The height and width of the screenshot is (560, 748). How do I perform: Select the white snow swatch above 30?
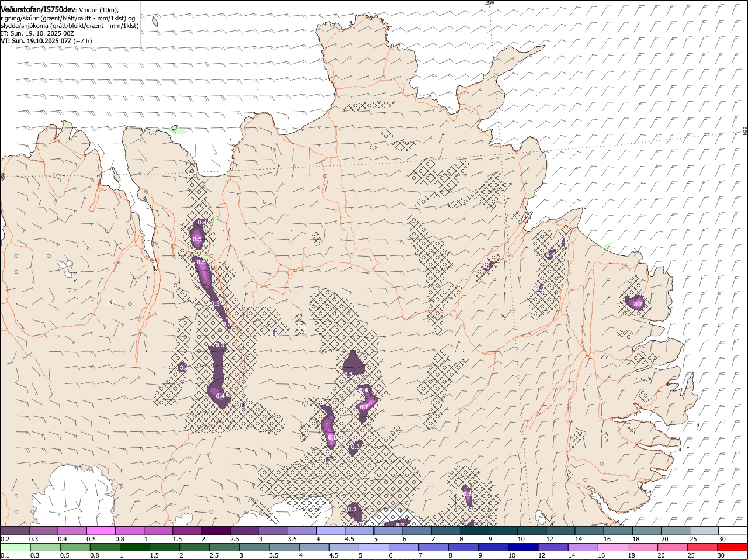(733, 531)
